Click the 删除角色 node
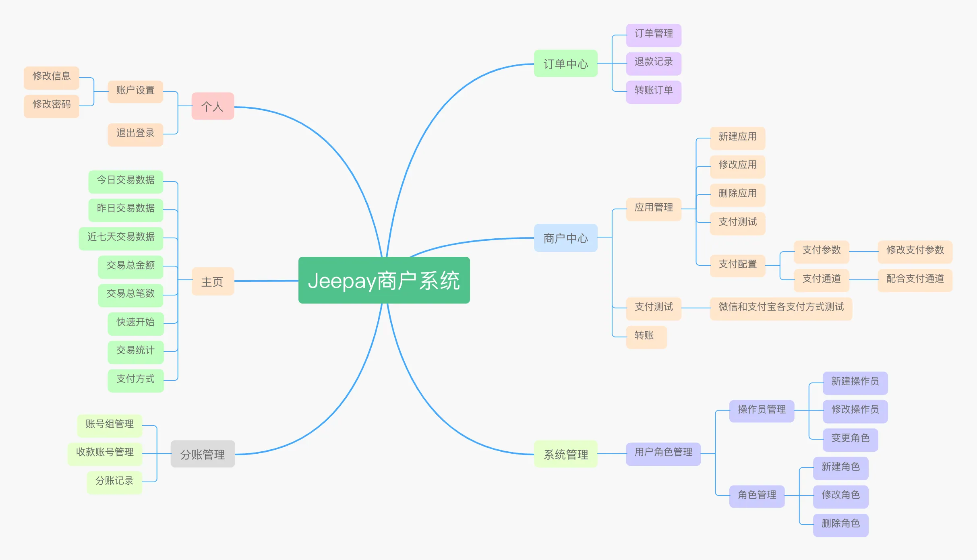The height and width of the screenshot is (560, 977). tap(840, 525)
